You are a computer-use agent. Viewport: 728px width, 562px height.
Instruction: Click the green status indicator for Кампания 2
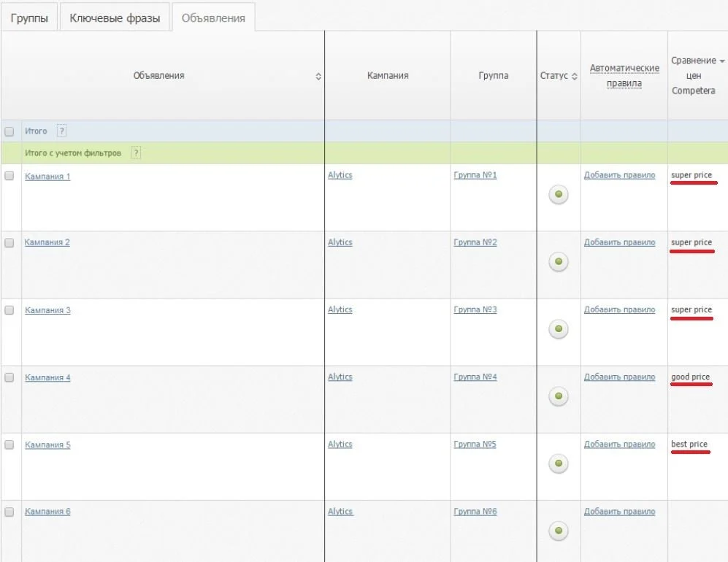(x=559, y=261)
